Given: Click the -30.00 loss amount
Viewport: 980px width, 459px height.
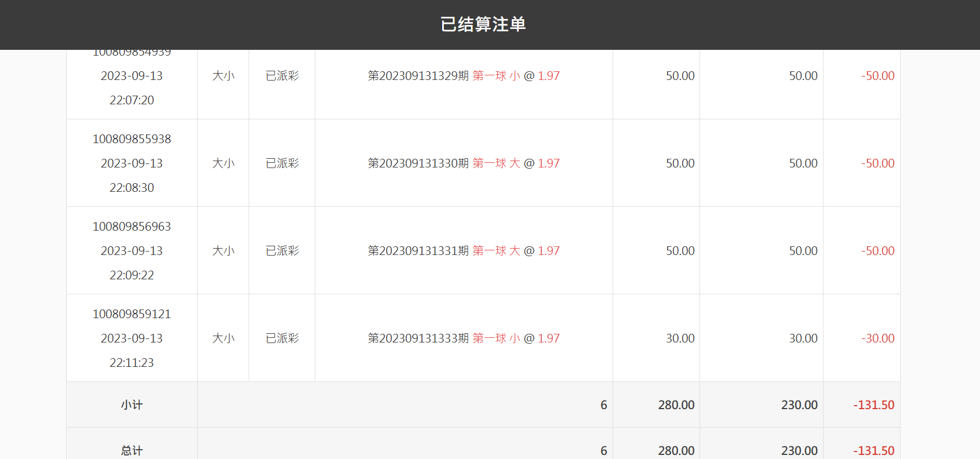Looking at the screenshot, I should [877, 338].
